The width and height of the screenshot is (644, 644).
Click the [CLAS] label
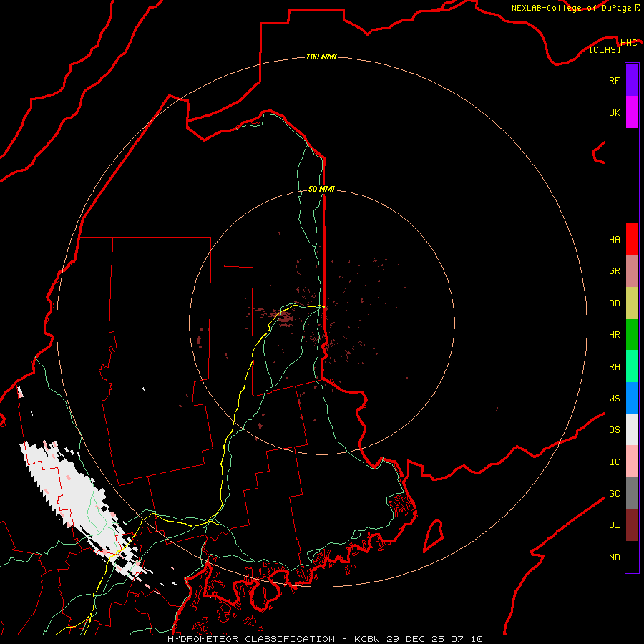605,49
